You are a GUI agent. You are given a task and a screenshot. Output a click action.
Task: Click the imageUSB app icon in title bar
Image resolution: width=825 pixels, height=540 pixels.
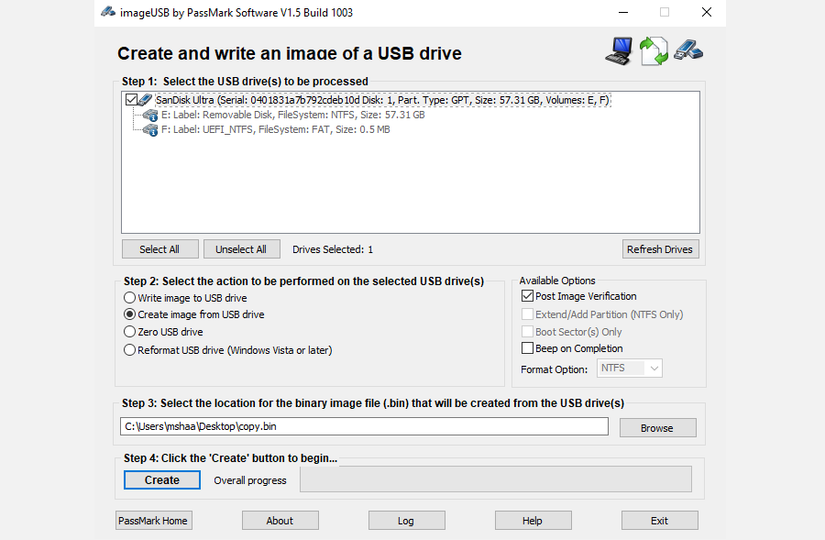(108, 12)
